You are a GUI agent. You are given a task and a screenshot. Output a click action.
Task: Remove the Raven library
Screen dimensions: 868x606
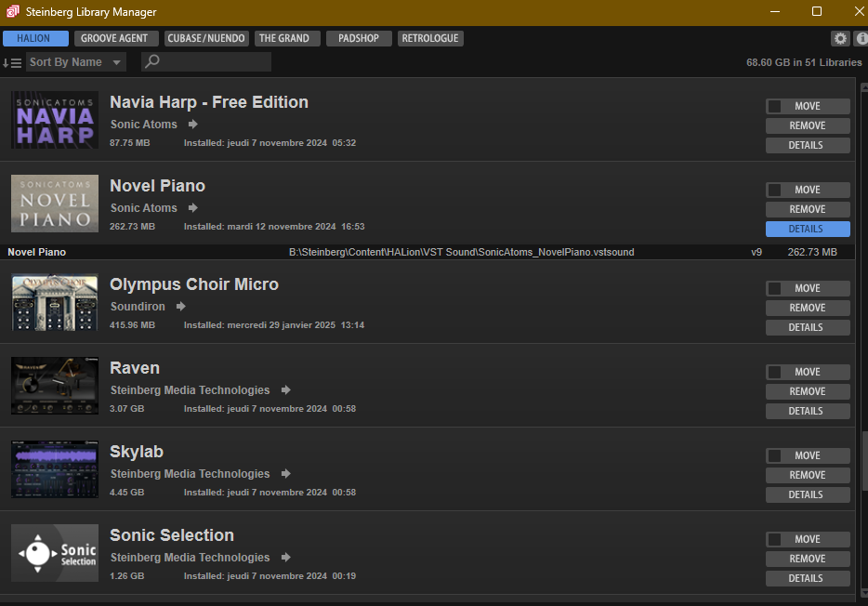click(x=808, y=391)
